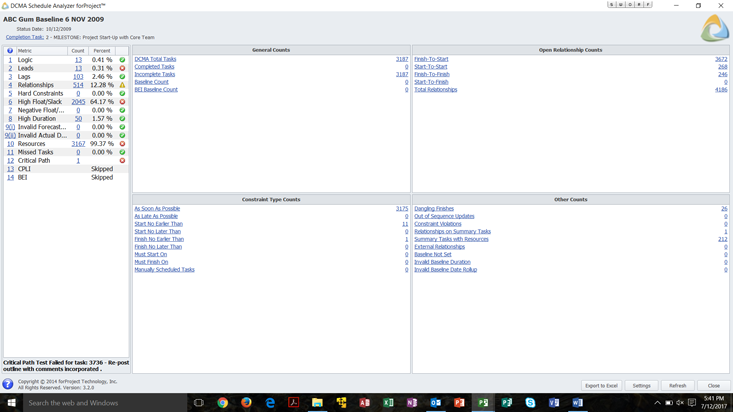Click the green pass icon for Logic

[123, 60]
